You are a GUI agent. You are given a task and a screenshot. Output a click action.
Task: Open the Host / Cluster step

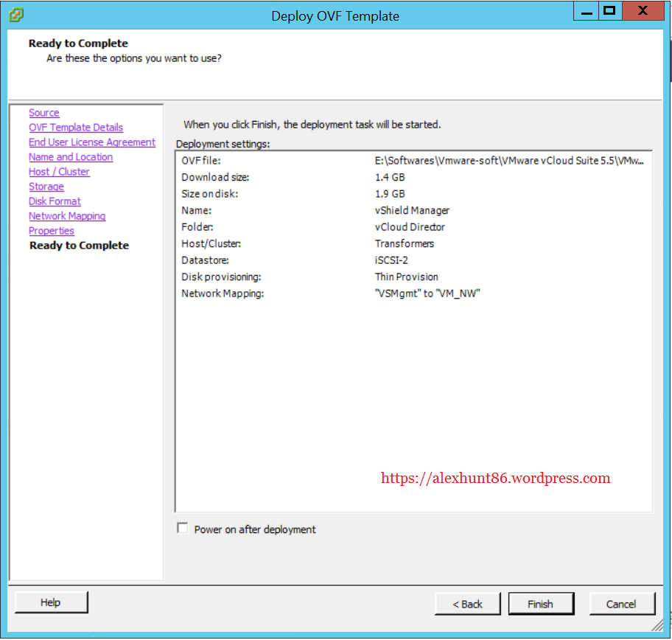point(59,172)
